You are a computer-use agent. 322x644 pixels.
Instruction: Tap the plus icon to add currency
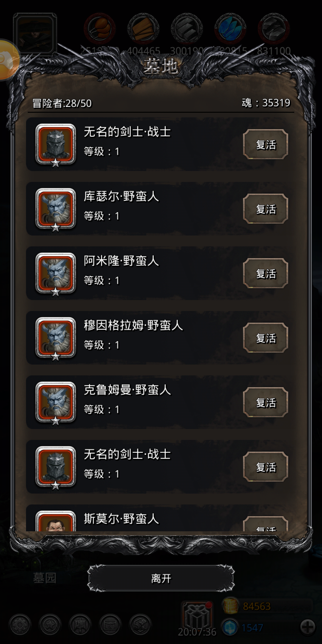308,626
